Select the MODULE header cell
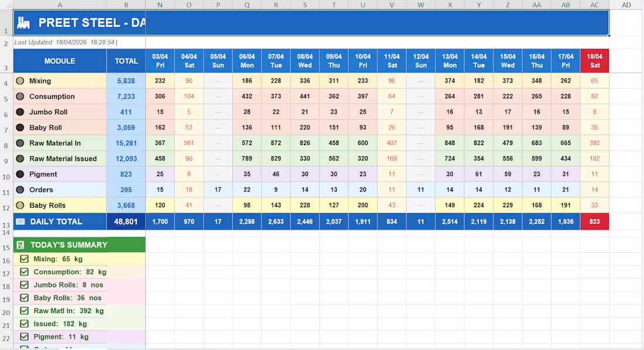This screenshot has height=350, width=644. 60,60
